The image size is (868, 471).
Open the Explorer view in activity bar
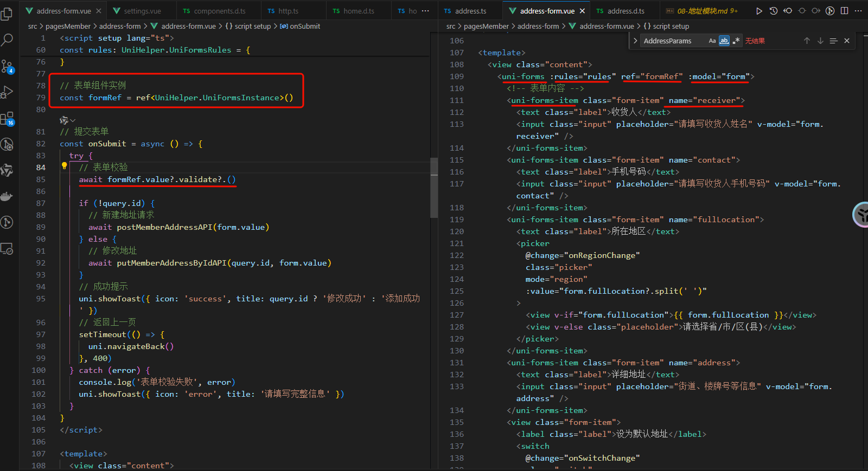(7, 14)
